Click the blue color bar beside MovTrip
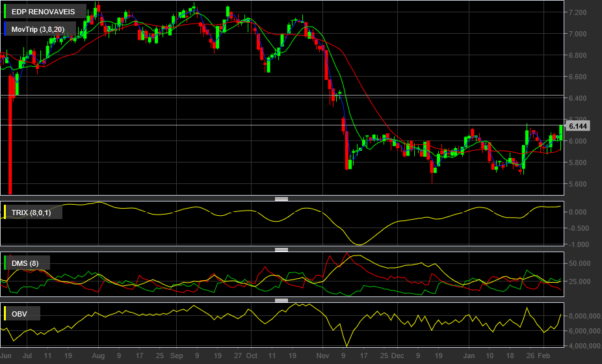Viewport: 602px width, 364px height. click(x=5, y=29)
